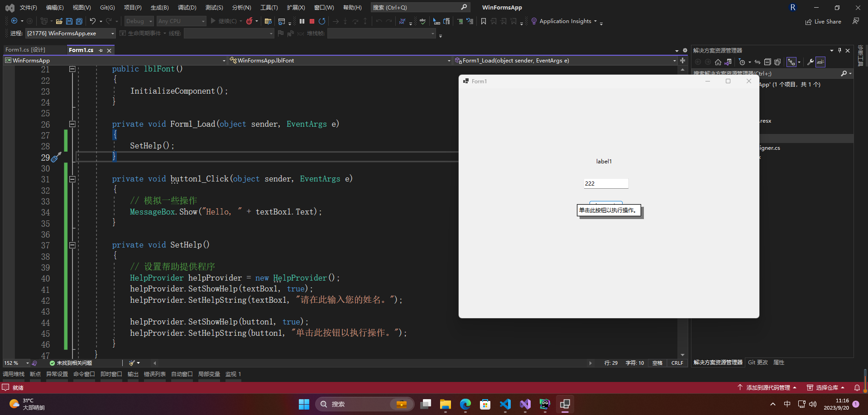The height and width of the screenshot is (415, 868).
Task: Open Visual Studio Code from the taskbar
Action: pos(505,404)
